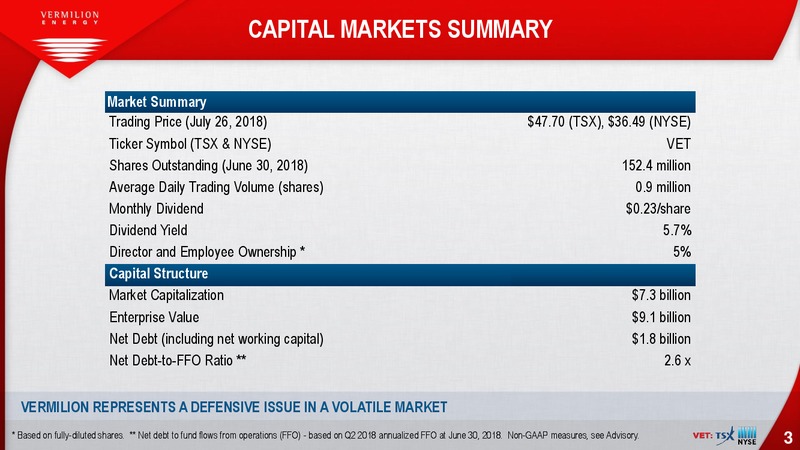Viewport: 800px width, 450px height.
Task: Click 'Non-GAAP measures, see Advisory' footnote
Action: pyautogui.click(x=573, y=435)
